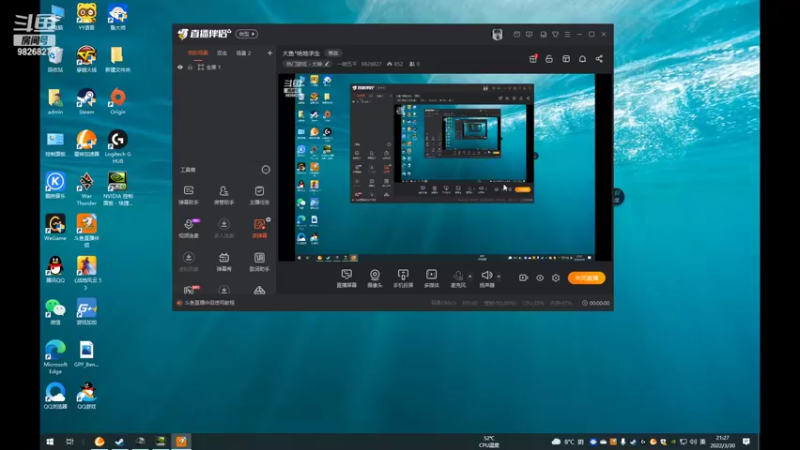The height and width of the screenshot is (450, 800).
Task: Open the gift box icon with red badge
Action: pyautogui.click(x=533, y=59)
